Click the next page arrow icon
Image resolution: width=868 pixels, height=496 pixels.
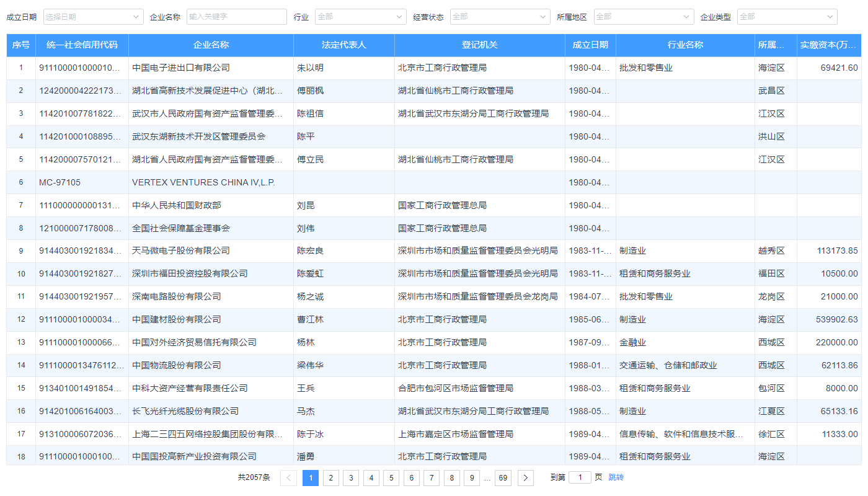[525, 477]
